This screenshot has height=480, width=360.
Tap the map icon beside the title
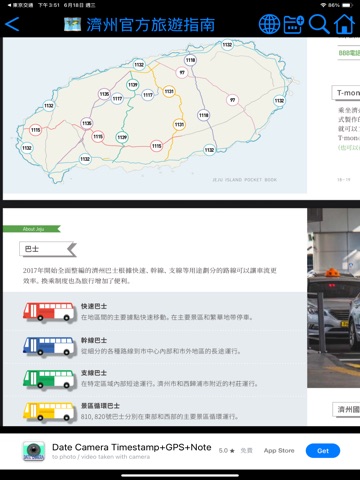[73, 24]
